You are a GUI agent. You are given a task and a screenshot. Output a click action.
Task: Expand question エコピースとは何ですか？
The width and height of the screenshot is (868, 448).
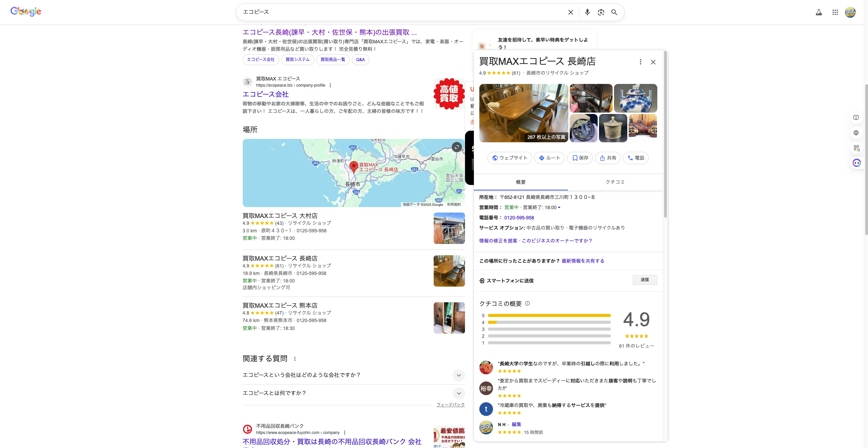[x=459, y=393]
